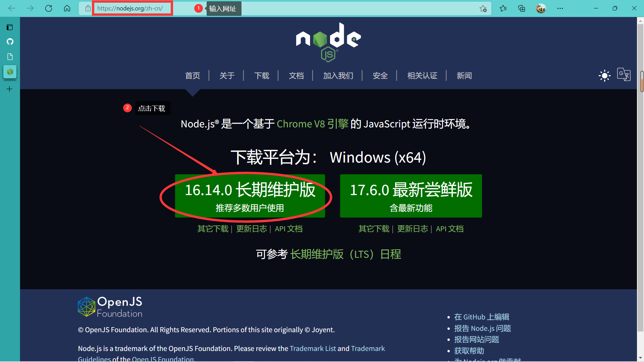Open 更新日志 under 17.6.0
Screen dimensions: 644x362
pyautogui.click(x=413, y=229)
